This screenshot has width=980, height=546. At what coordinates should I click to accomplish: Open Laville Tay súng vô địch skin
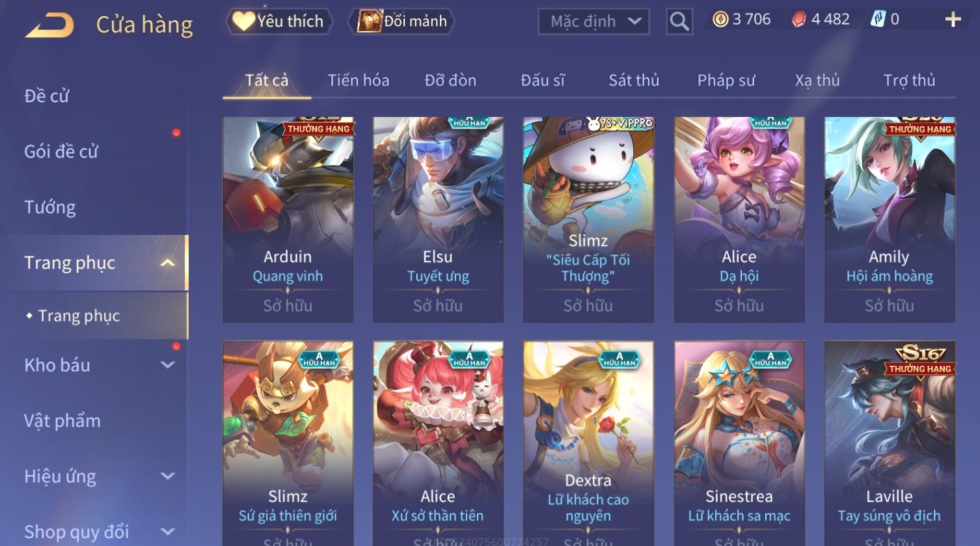890,443
